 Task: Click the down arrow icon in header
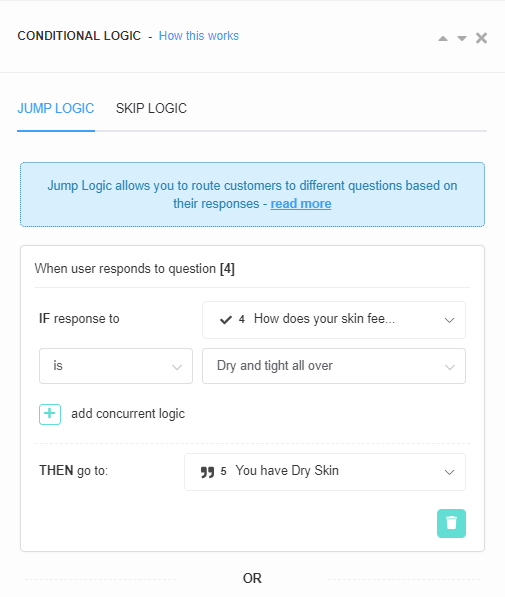coord(462,38)
